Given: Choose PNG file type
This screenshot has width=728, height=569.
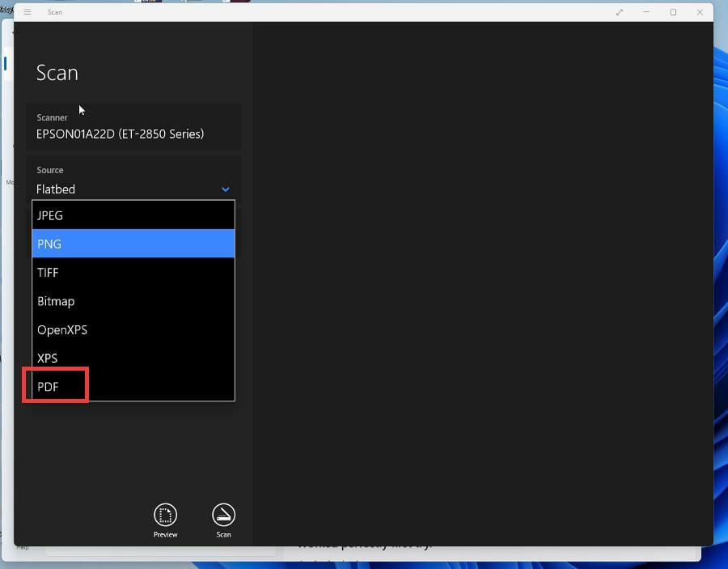Looking at the screenshot, I should (x=133, y=244).
